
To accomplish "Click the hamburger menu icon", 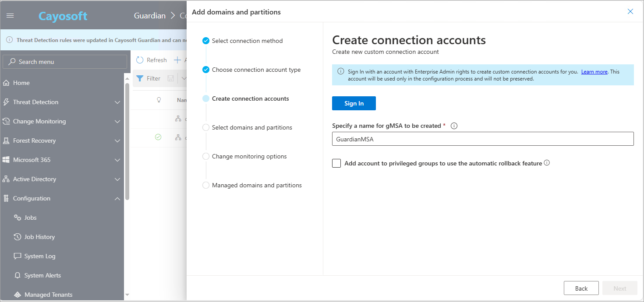I will coord(11,16).
